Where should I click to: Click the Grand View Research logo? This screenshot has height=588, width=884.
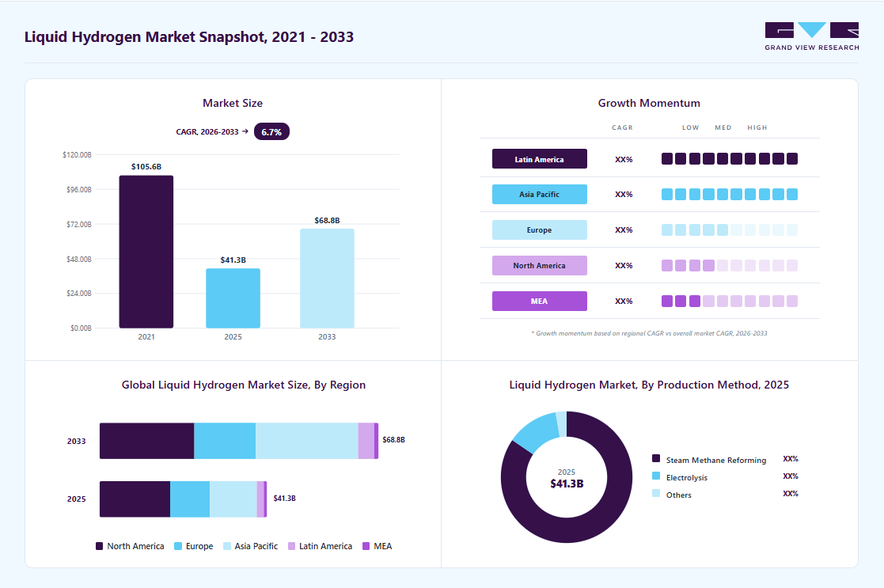(812, 36)
